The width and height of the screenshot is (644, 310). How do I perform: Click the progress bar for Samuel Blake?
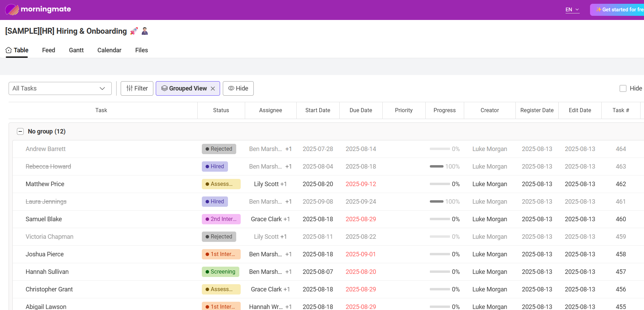click(440, 219)
